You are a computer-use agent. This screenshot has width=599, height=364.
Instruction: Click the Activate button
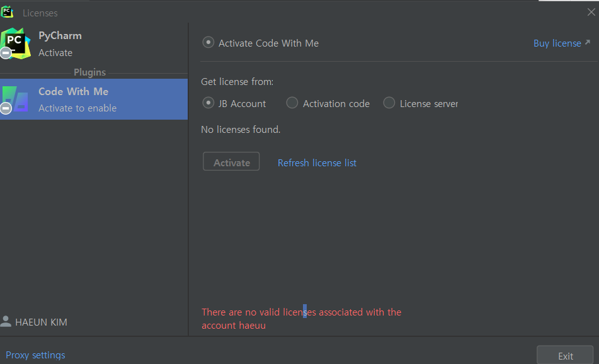[x=231, y=162]
